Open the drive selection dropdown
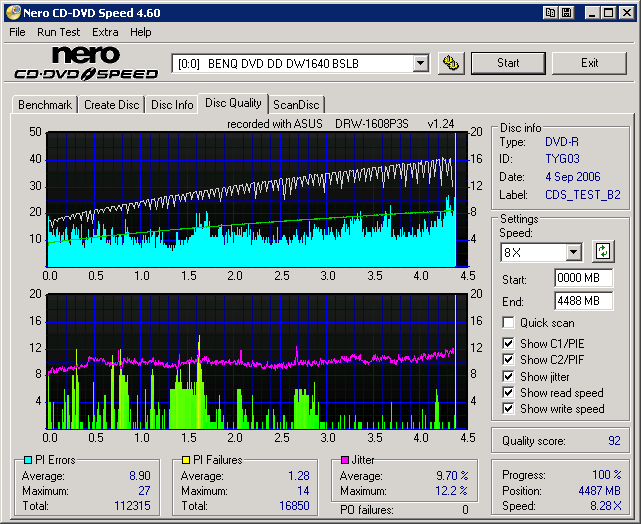This screenshot has width=641, height=524. tap(420, 63)
